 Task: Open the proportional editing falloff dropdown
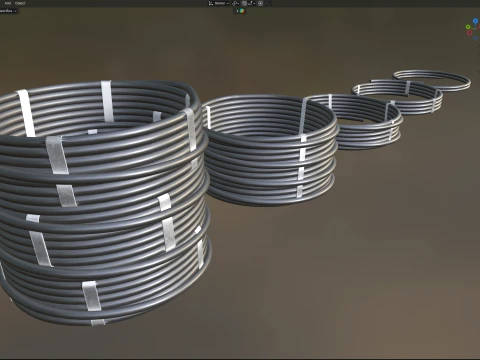[x=268, y=3]
